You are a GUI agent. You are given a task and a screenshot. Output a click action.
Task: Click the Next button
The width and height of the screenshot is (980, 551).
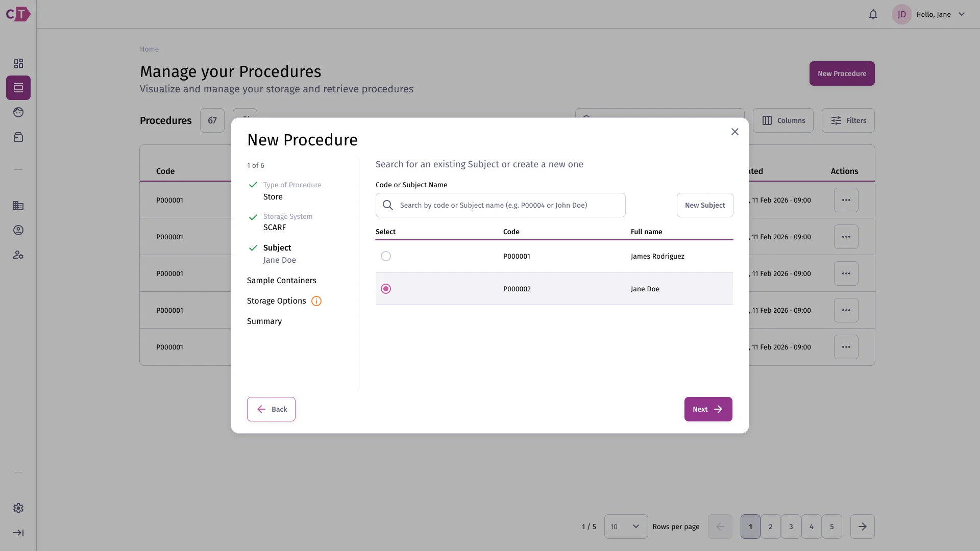pos(708,409)
